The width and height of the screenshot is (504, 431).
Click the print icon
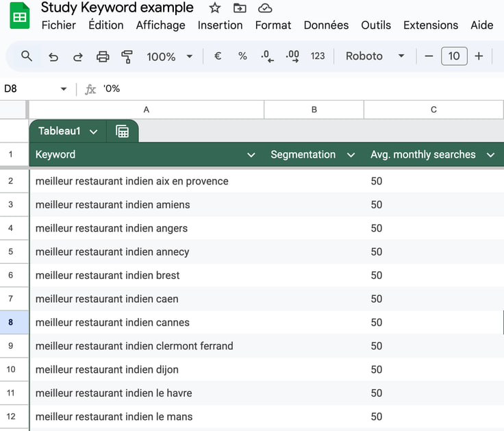point(103,57)
